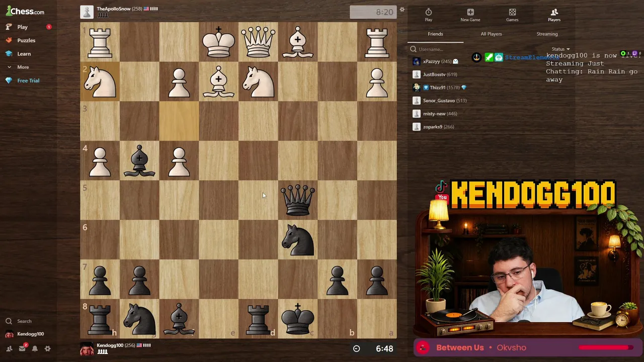Click the player clock showing 6:48
Image resolution: width=644 pixels, height=362 pixels.
pyautogui.click(x=373, y=348)
